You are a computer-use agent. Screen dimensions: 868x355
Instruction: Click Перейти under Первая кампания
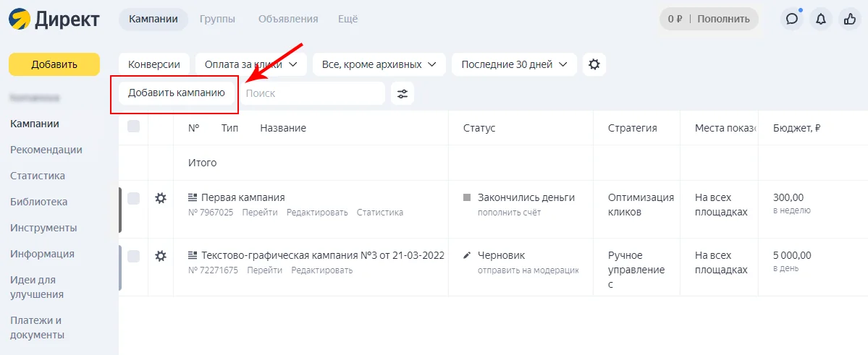[x=260, y=213]
